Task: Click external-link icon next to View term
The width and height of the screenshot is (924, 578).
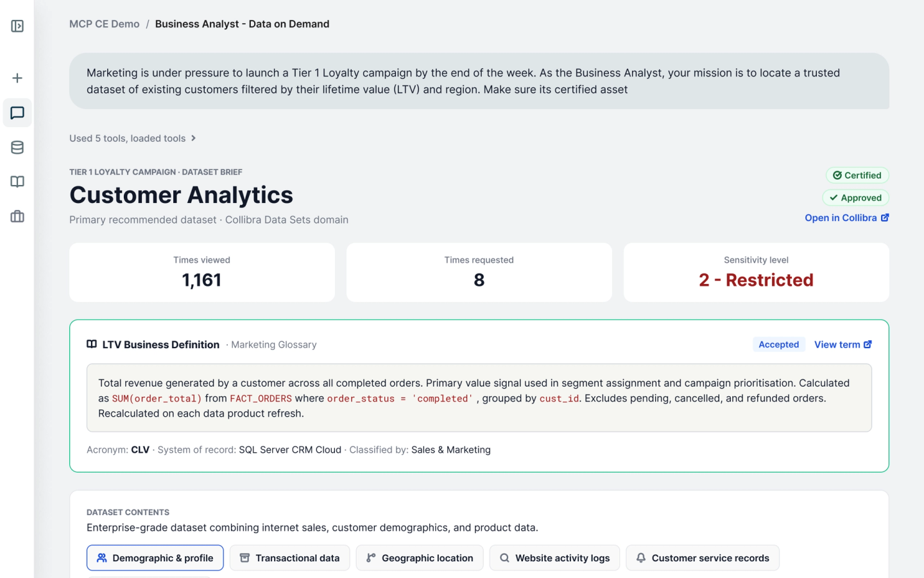Action: pos(868,345)
